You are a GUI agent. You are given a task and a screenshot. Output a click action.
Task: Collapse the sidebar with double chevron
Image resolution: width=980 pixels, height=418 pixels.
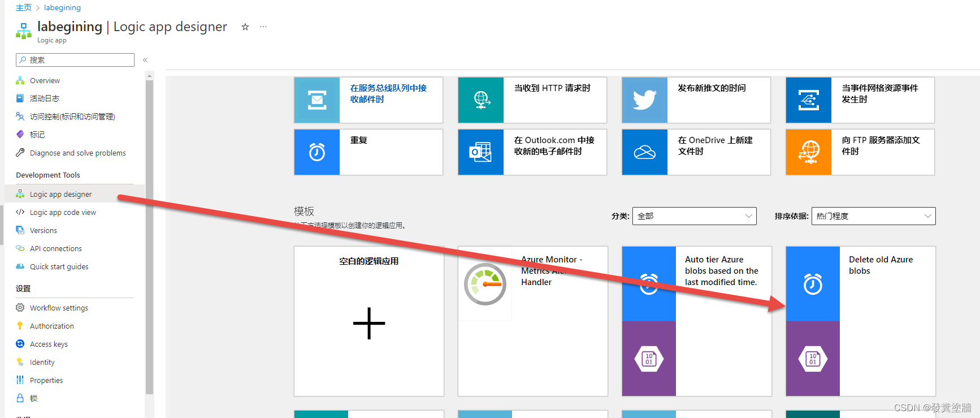[145, 60]
